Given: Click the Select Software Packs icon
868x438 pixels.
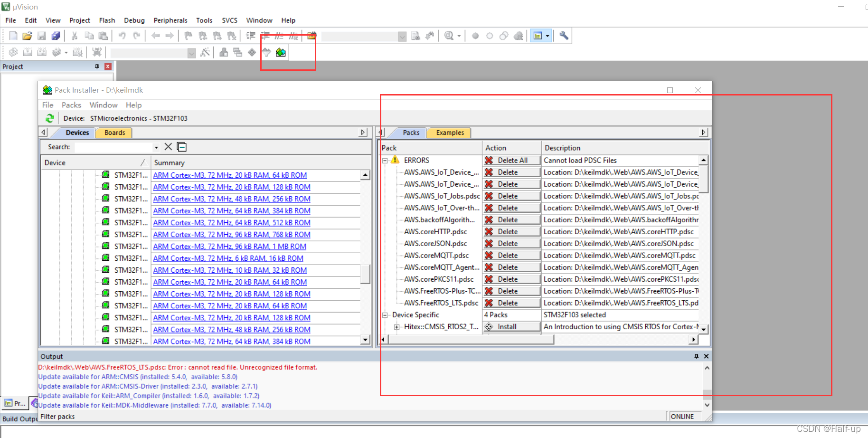Looking at the screenshot, I should pyautogui.click(x=266, y=52).
